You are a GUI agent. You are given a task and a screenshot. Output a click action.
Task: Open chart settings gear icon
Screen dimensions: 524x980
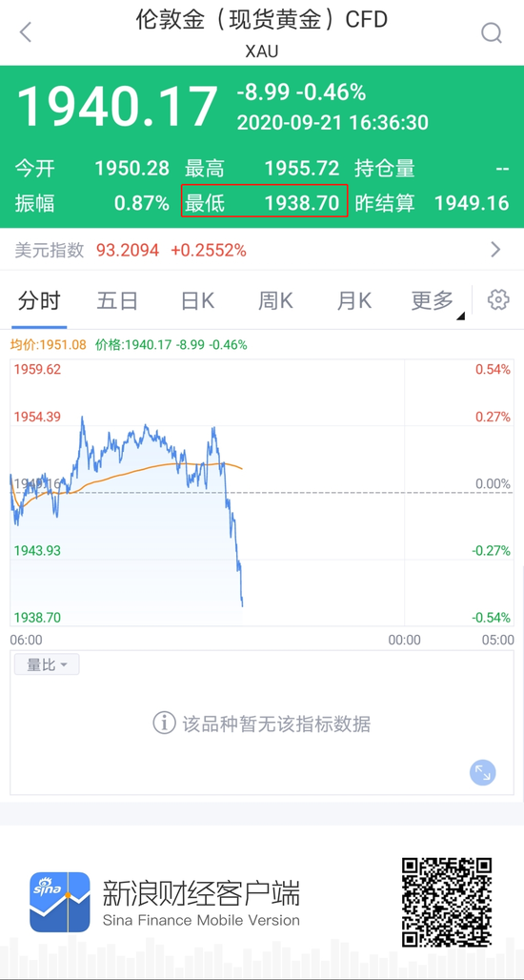point(497,300)
